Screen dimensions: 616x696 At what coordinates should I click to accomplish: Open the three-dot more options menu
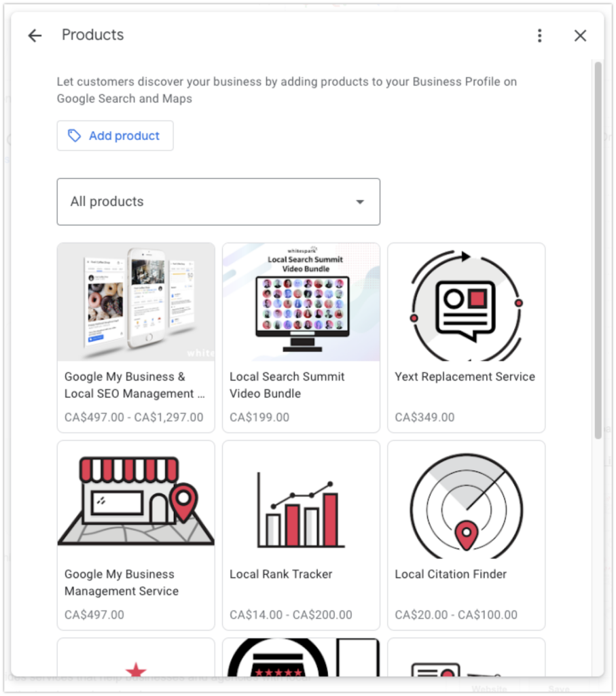point(540,35)
